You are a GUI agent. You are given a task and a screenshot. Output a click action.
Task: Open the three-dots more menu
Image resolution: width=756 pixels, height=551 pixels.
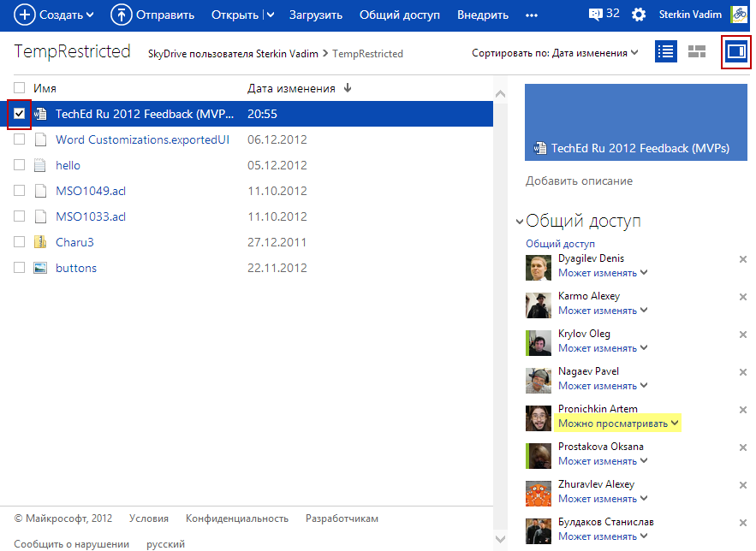[532, 15]
